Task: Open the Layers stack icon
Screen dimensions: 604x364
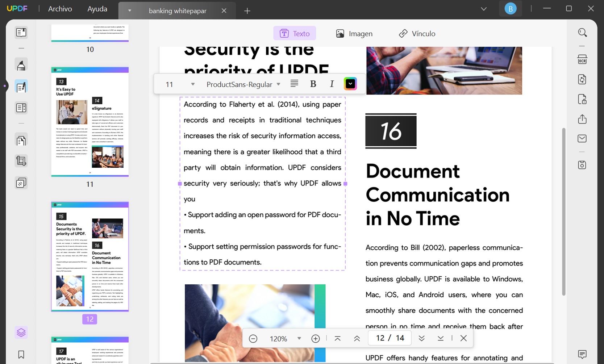Action: click(21, 332)
